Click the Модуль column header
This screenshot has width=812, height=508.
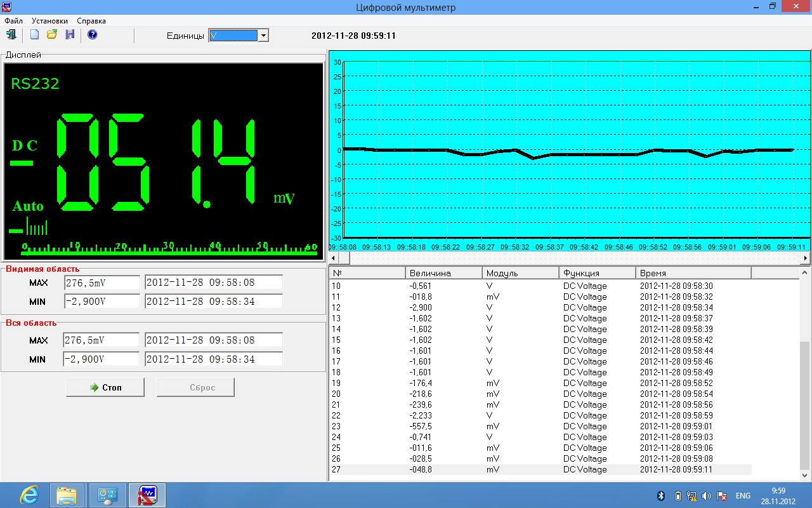click(521, 273)
